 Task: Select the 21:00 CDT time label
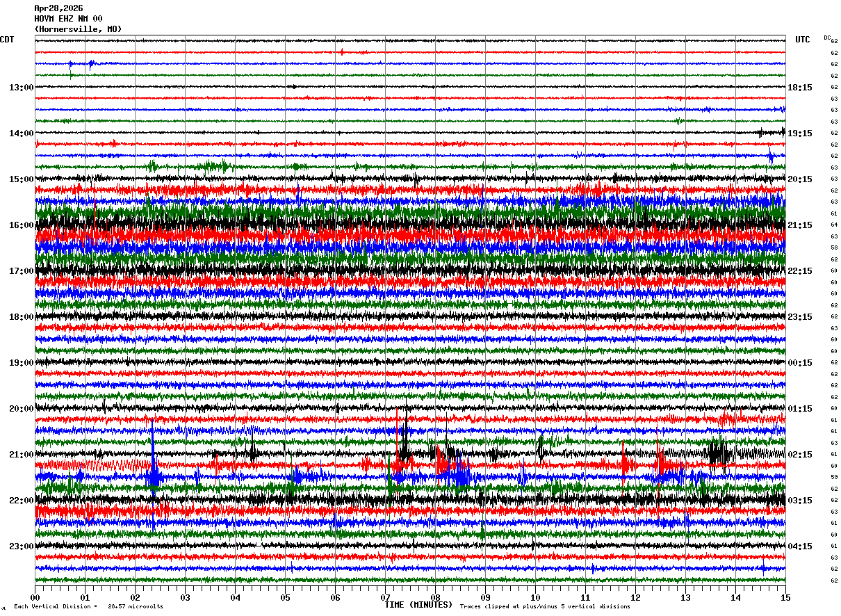click(22, 455)
